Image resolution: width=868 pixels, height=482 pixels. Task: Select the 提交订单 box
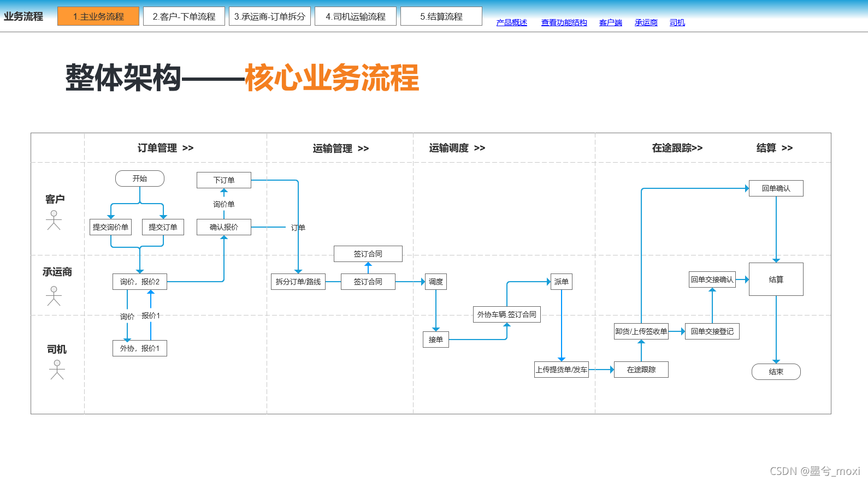[x=163, y=227]
